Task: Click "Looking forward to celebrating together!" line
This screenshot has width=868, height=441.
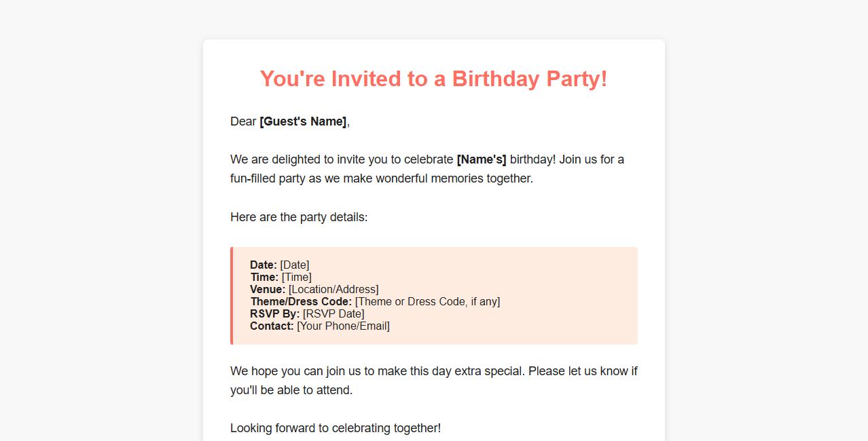Action: pyautogui.click(x=336, y=428)
